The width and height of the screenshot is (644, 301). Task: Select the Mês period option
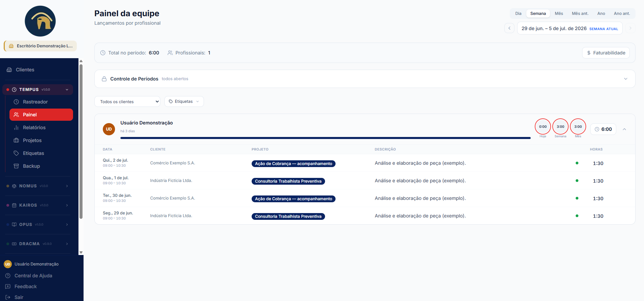tap(559, 14)
